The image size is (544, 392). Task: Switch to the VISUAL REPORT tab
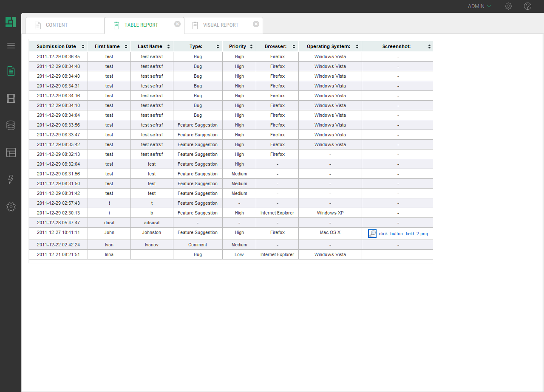pos(221,25)
